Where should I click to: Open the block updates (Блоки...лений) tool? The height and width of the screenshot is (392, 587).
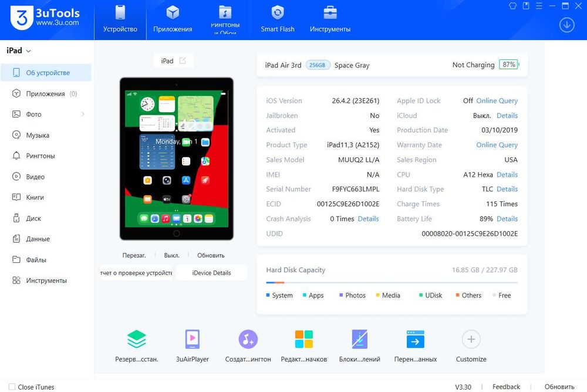360,346
